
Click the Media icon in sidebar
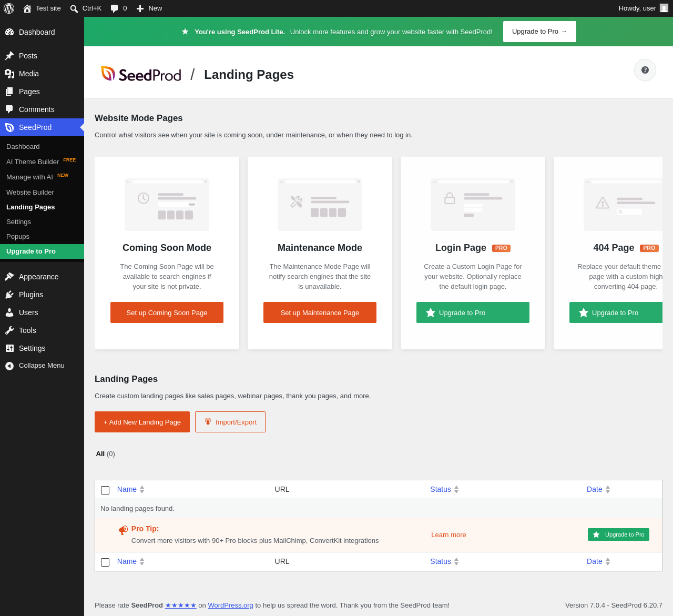point(9,74)
